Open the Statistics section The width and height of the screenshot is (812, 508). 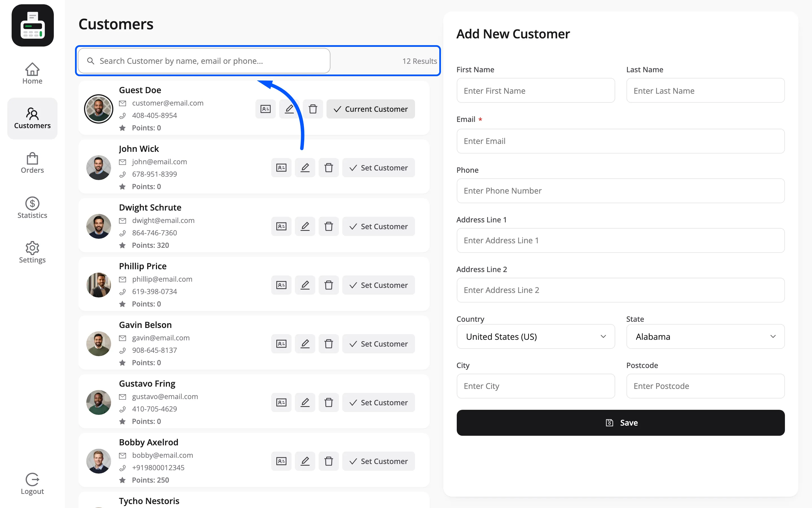(x=32, y=208)
